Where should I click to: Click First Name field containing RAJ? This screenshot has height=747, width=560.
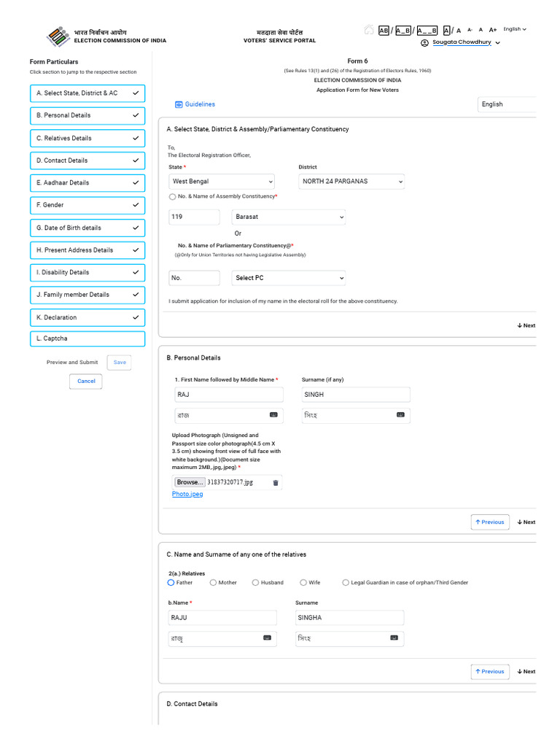coord(229,395)
